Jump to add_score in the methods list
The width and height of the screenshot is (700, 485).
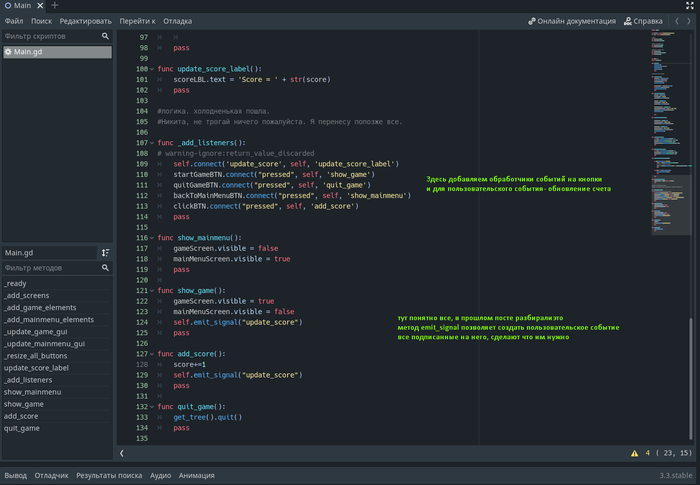click(23, 415)
